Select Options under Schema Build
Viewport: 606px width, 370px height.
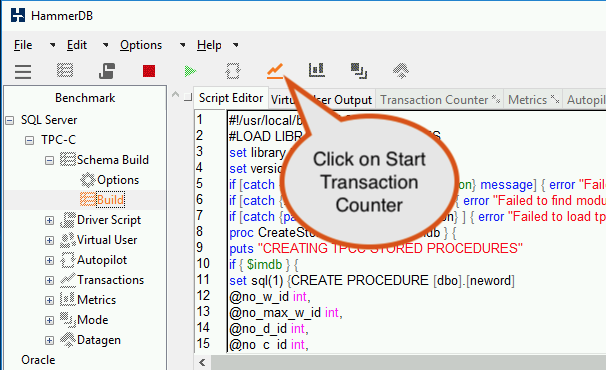118,180
